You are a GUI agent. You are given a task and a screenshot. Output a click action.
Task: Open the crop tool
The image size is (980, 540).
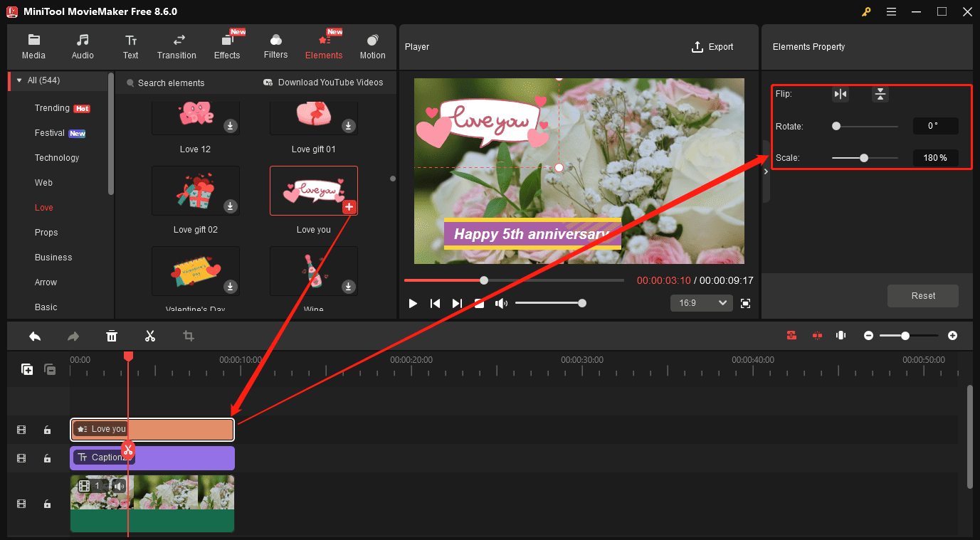click(189, 336)
